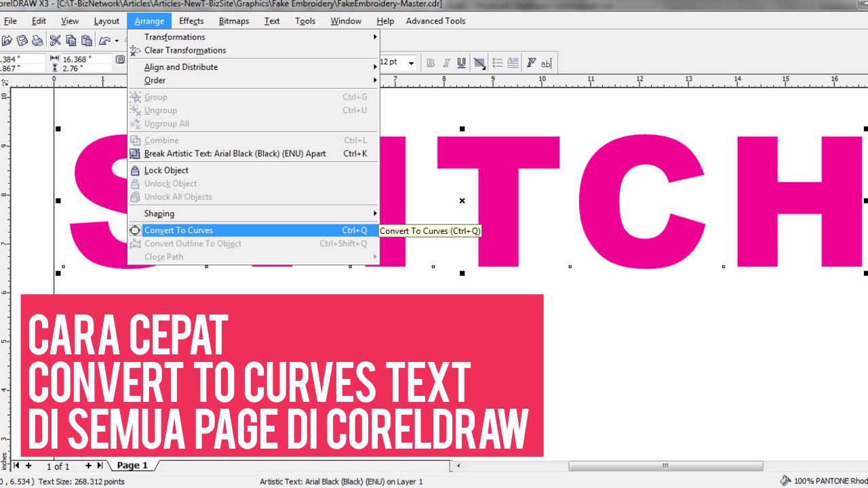Toggle italic text formatting

(x=446, y=62)
